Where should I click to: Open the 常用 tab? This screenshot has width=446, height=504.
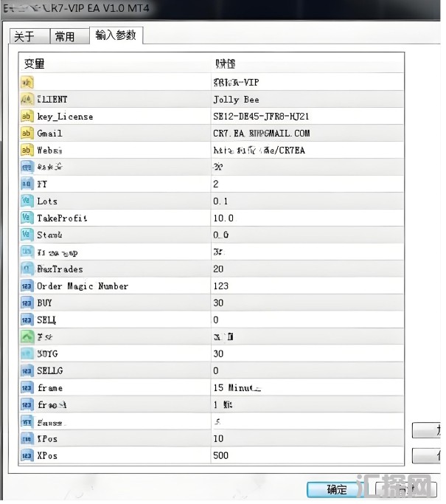click(65, 37)
